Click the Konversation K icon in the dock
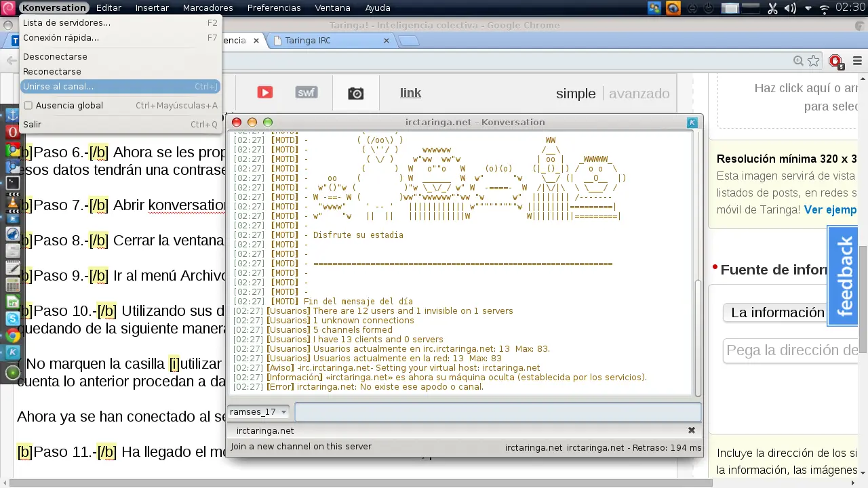The width and height of the screenshot is (868, 488). (x=12, y=352)
